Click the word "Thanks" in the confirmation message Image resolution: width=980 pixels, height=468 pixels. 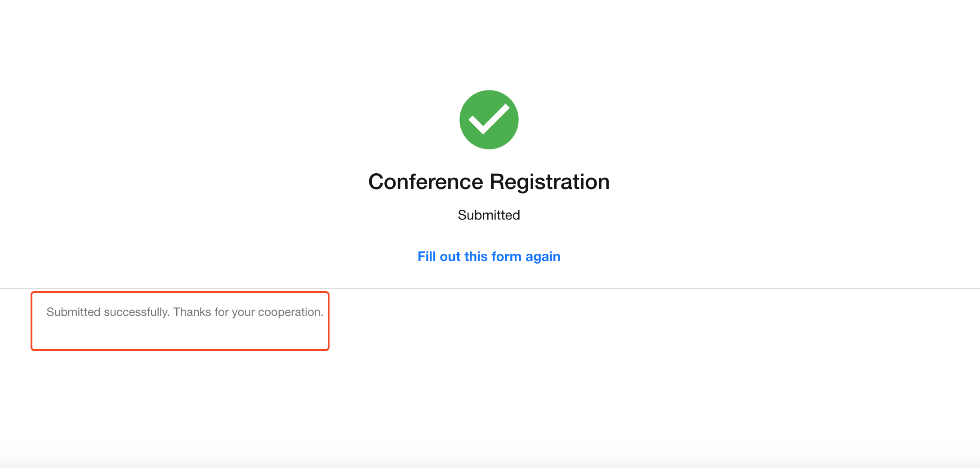pyautogui.click(x=192, y=312)
